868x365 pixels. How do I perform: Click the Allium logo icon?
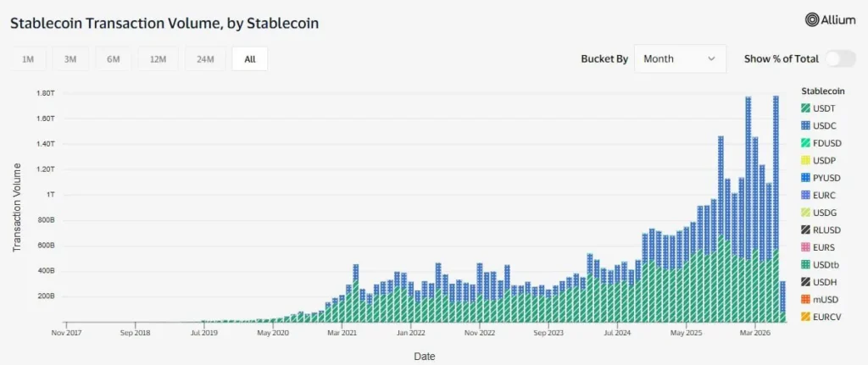point(813,19)
